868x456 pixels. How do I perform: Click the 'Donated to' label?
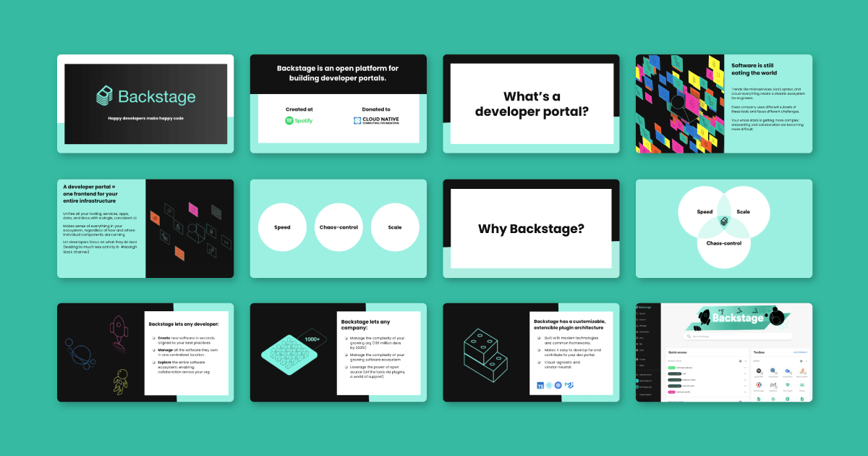[x=376, y=109]
